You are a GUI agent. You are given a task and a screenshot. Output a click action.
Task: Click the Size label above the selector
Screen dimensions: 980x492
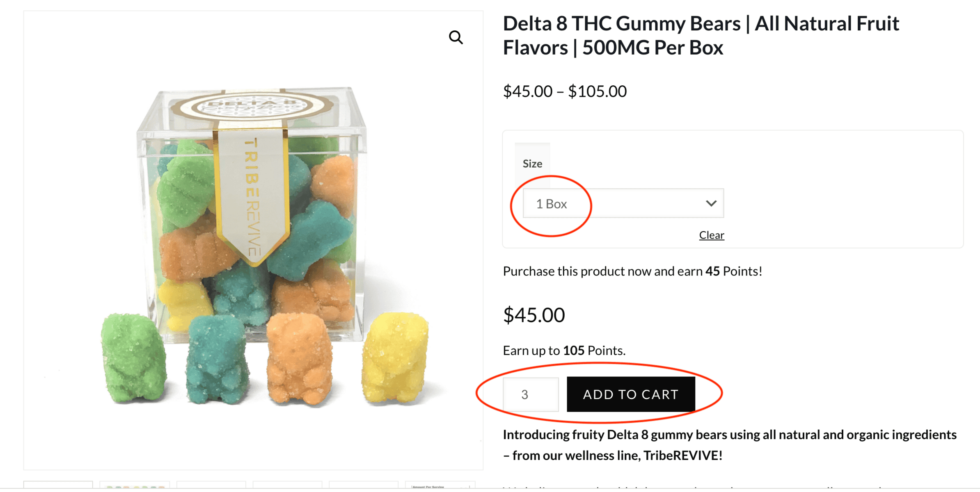(532, 163)
